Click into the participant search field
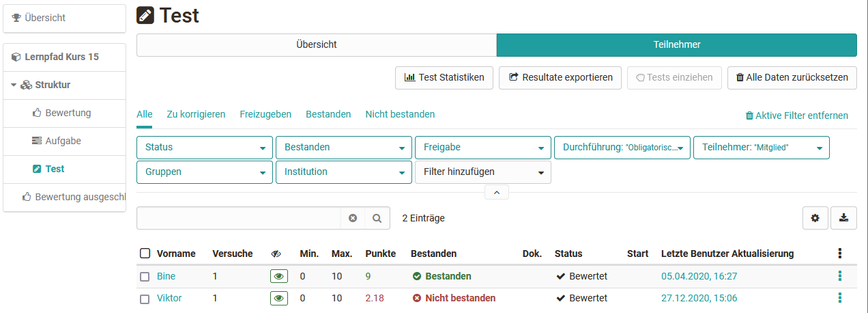The width and height of the screenshot is (868, 313). pos(239,218)
